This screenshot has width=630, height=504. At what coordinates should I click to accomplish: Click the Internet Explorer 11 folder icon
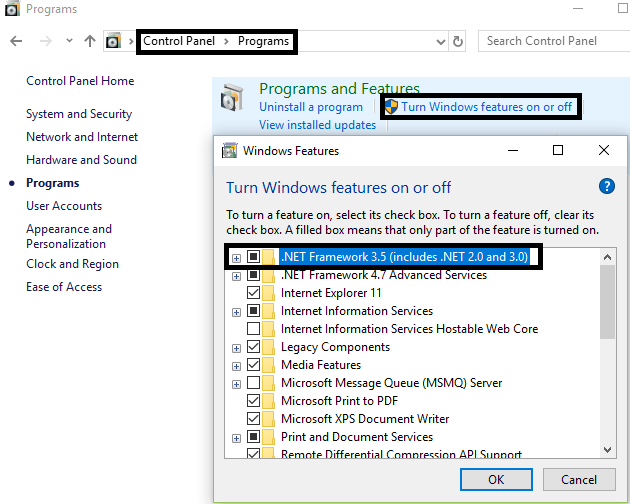point(268,293)
